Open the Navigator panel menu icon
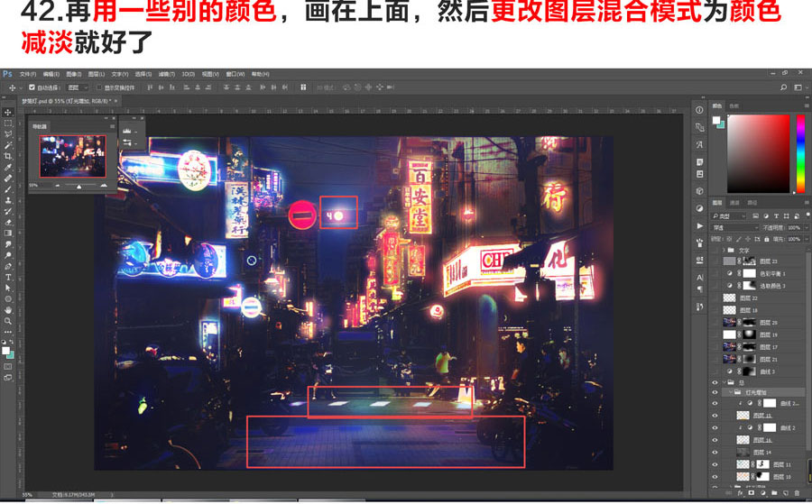This screenshot has height=504, width=812. (113, 126)
